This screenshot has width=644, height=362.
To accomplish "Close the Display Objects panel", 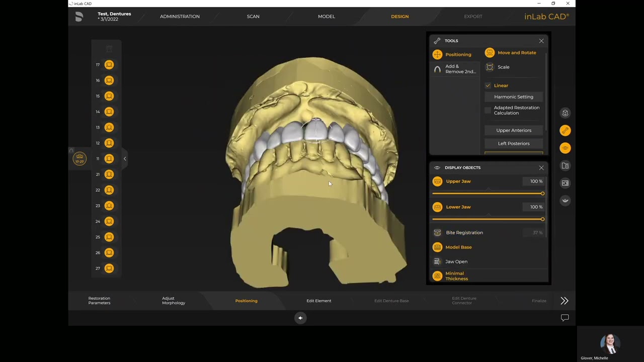I will click(x=541, y=167).
